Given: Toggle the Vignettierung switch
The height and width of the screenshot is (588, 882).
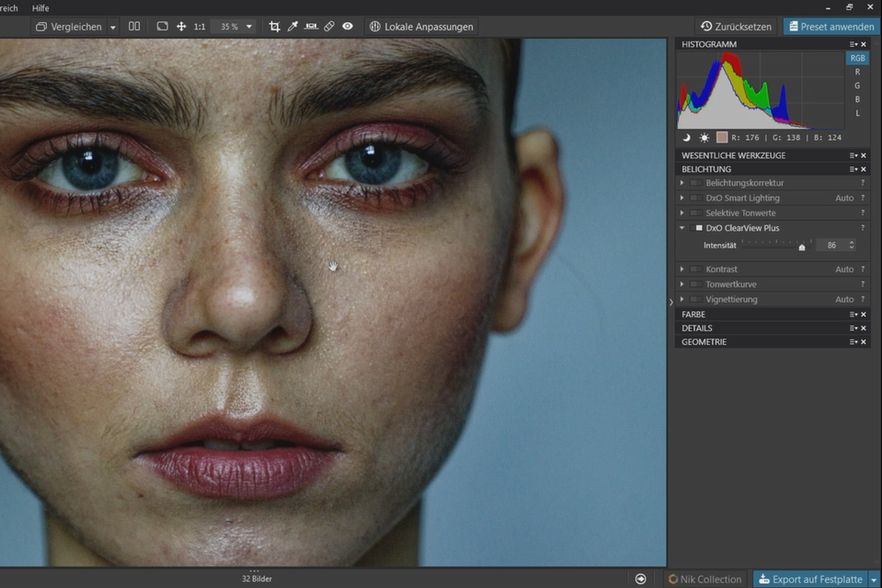Looking at the screenshot, I should 696,300.
